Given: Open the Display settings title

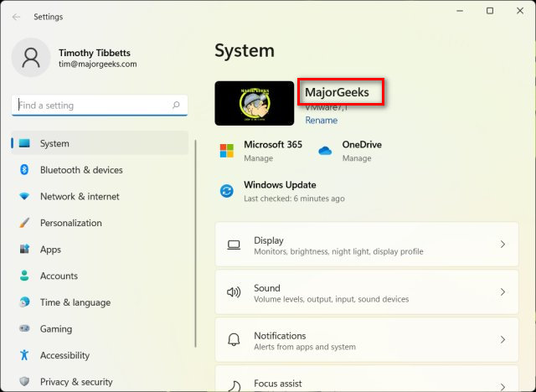Looking at the screenshot, I should tap(269, 240).
